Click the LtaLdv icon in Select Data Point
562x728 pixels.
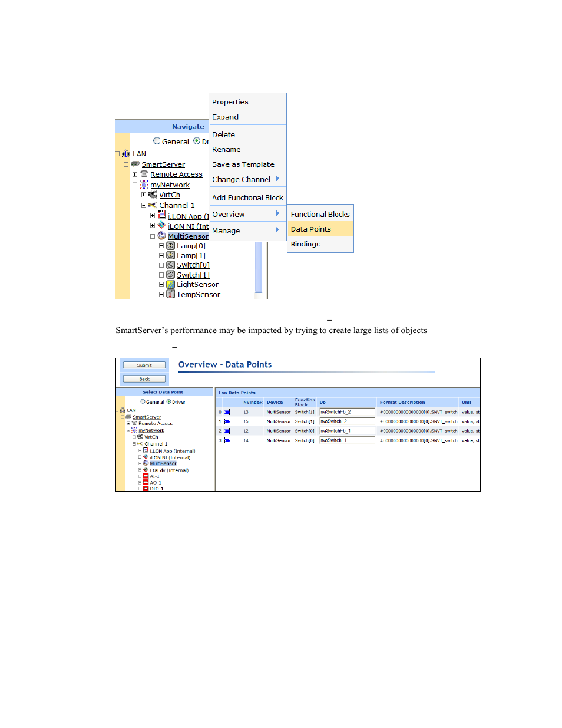tap(146, 470)
